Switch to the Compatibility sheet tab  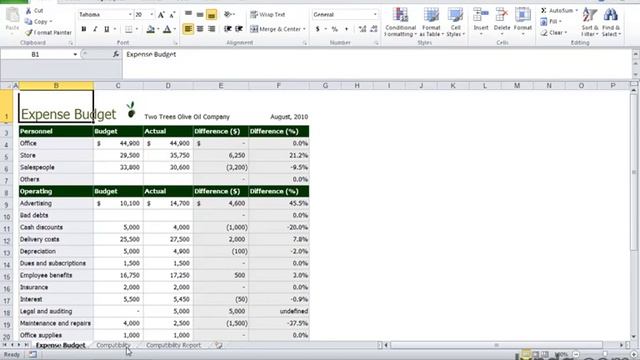point(113,345)
